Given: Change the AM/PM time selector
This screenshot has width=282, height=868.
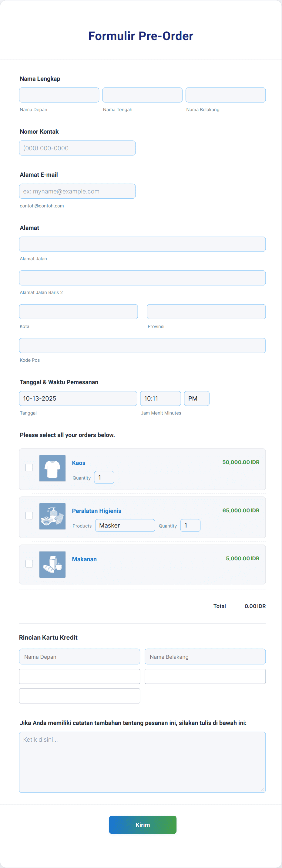Looking at the screenshot, I should [196, 398].
